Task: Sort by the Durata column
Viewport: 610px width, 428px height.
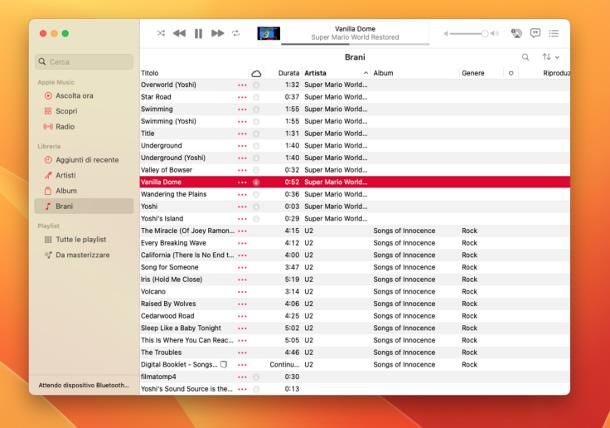Action: (288, 73)
